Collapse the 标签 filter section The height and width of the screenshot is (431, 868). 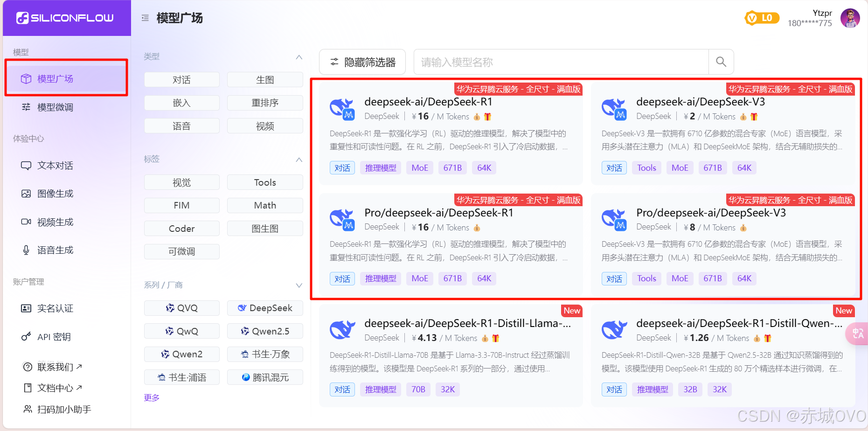299,160
